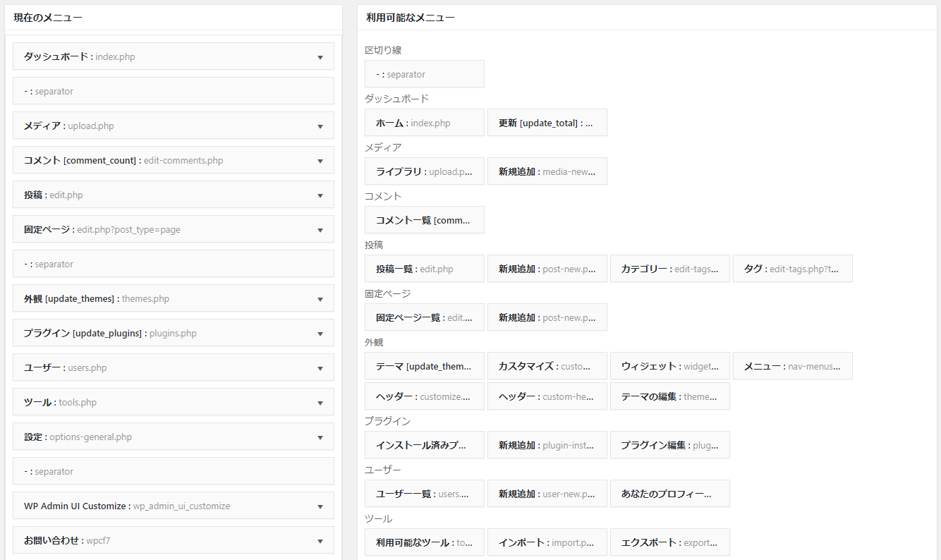941x560 pixels.
Task: Expand the プラグイン plugins.php item arrow
Action: (x=320, y=334)
